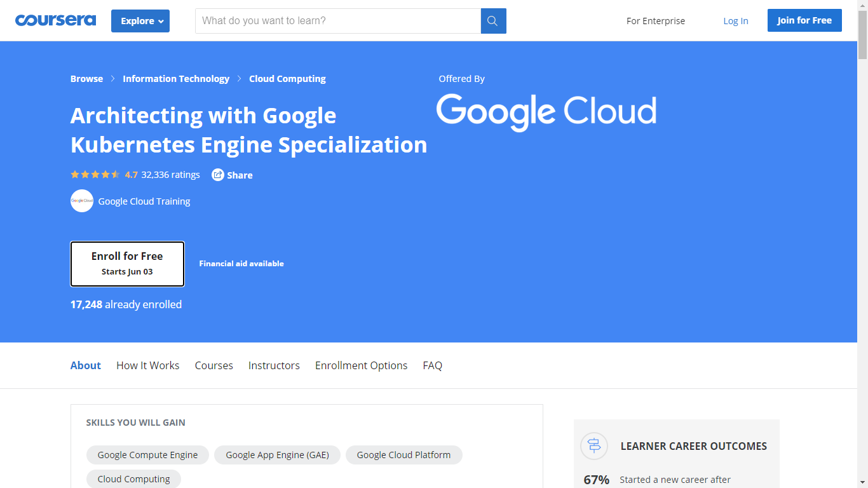Click the chevron after Browse breadcrumb
868x488 pixels.
(x=113, y=79)
